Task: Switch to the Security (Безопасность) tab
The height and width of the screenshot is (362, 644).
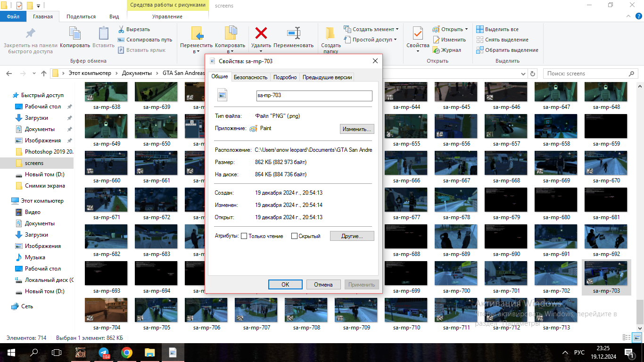Action: pyautogui.click(x=250, y=77)
